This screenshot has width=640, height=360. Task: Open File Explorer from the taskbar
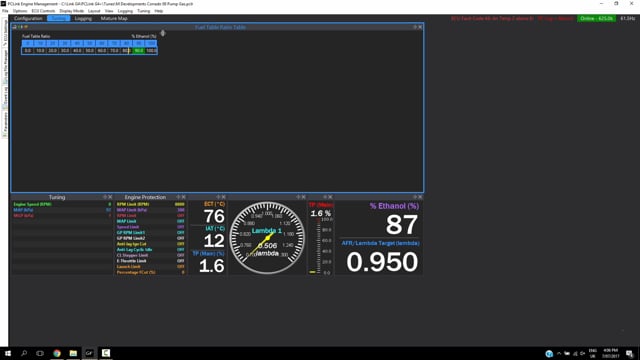73,353
